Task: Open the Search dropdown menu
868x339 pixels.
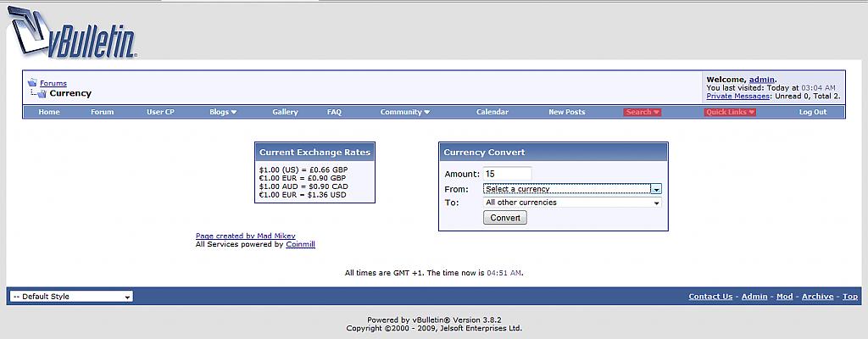Action: coord(642,112)
